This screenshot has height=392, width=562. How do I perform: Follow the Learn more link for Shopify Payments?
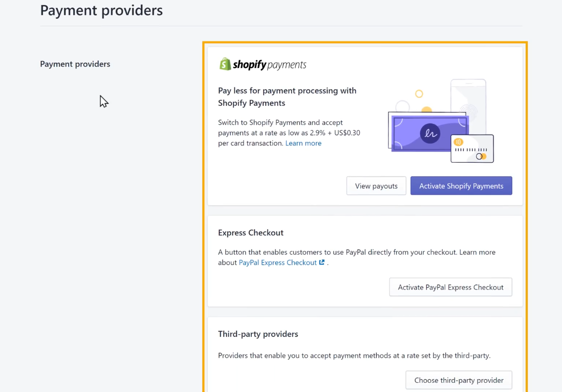(303, 143)
